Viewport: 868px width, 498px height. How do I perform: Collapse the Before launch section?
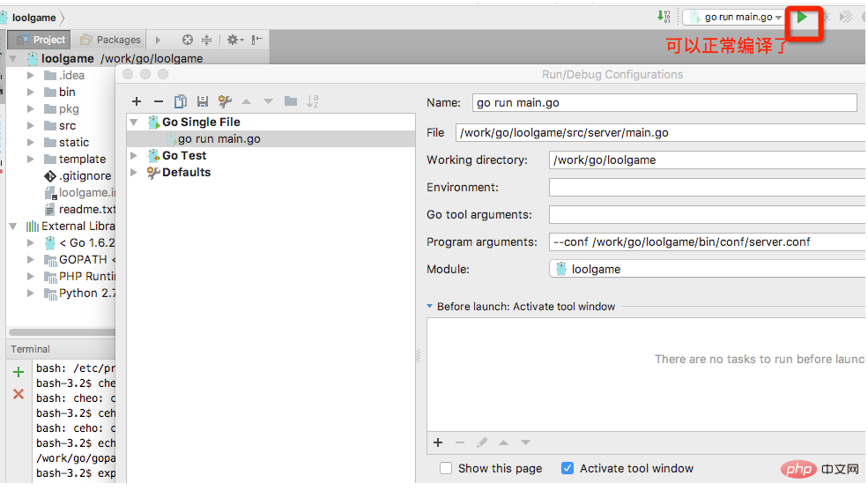click(x=429, y=307)
